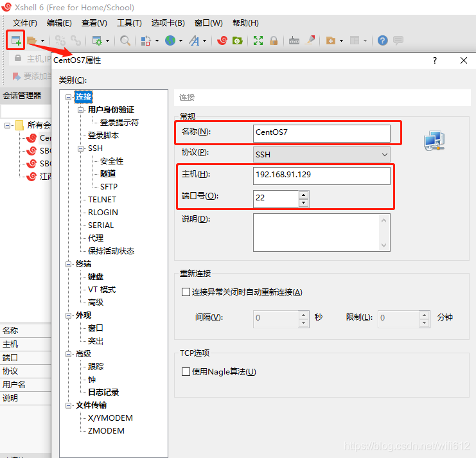Click the Open session folder icon
Screen dimensions: 476x458
[x=31, y=40]
